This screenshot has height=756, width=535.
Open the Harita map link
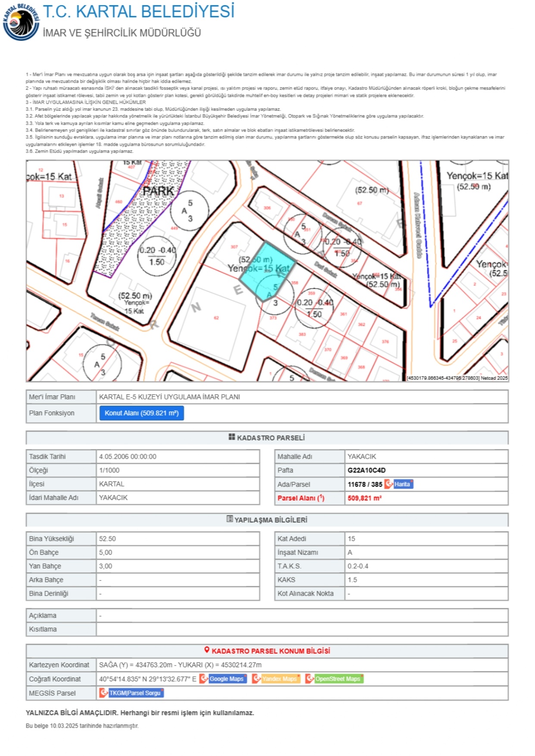tap(403, 484)
